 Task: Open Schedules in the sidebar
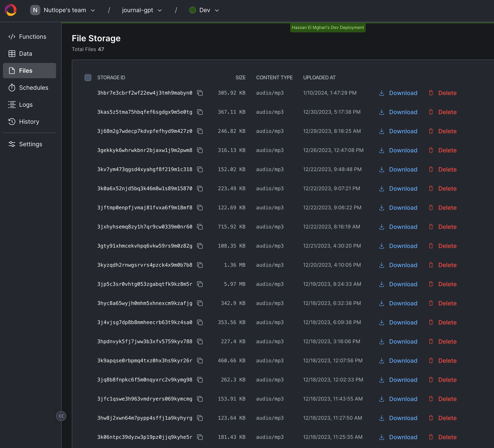(29, 88)
